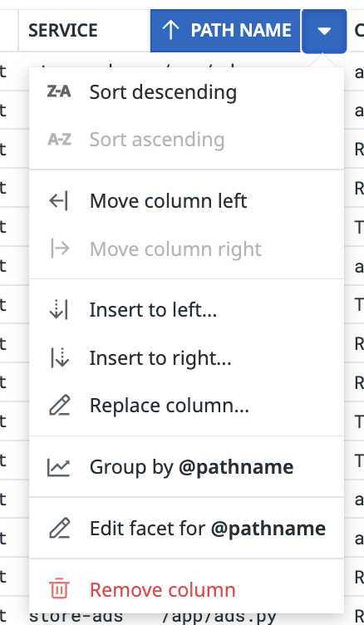Remove column from the table

tap(186, 589)
